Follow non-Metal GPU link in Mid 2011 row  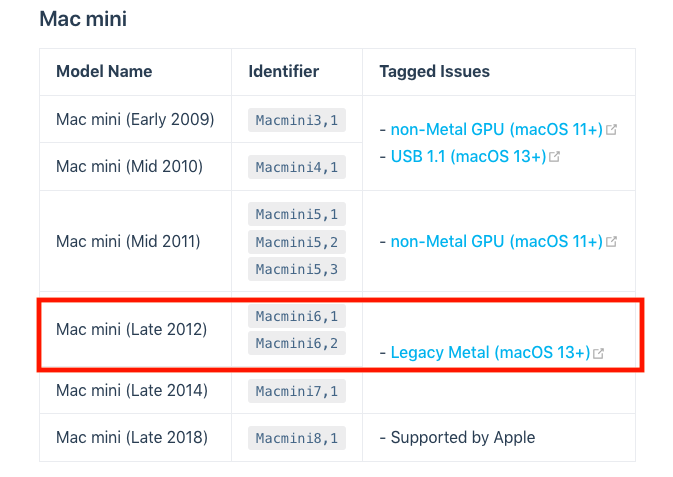coord(497,242)
